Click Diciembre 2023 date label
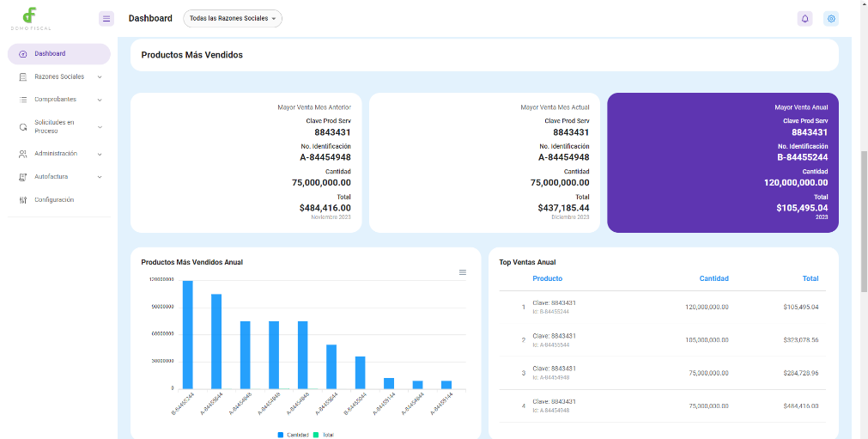This screenshot has height=439, width=868. point(571,217)
